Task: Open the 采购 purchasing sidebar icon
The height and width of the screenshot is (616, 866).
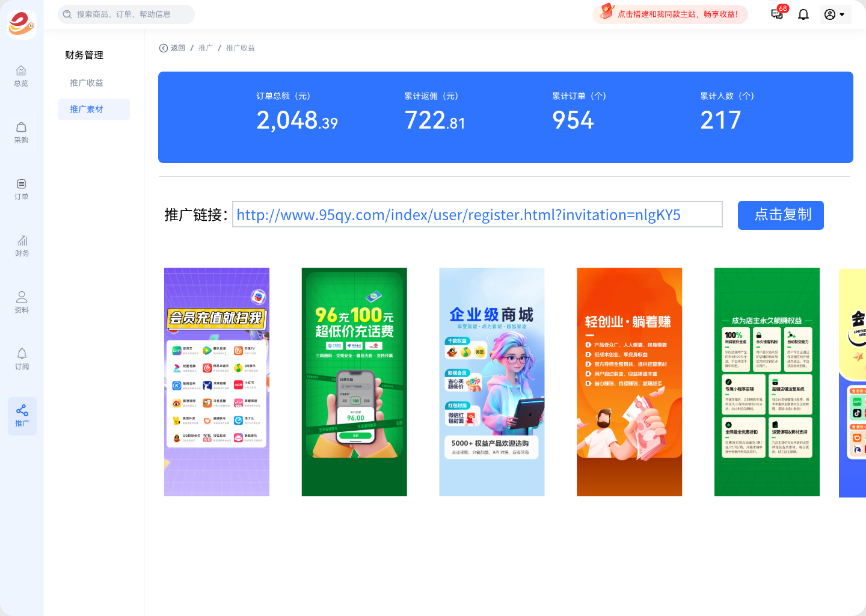Action: (21, 132)
